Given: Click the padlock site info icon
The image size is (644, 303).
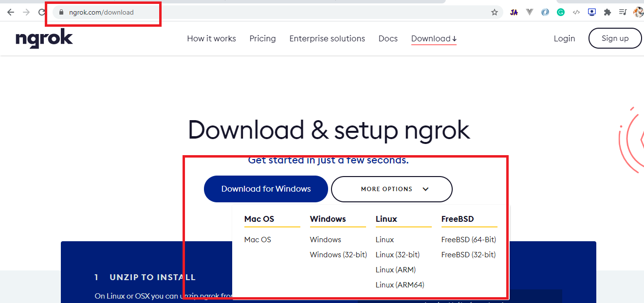Looking at the screenshot, I should tap(61, 12).
